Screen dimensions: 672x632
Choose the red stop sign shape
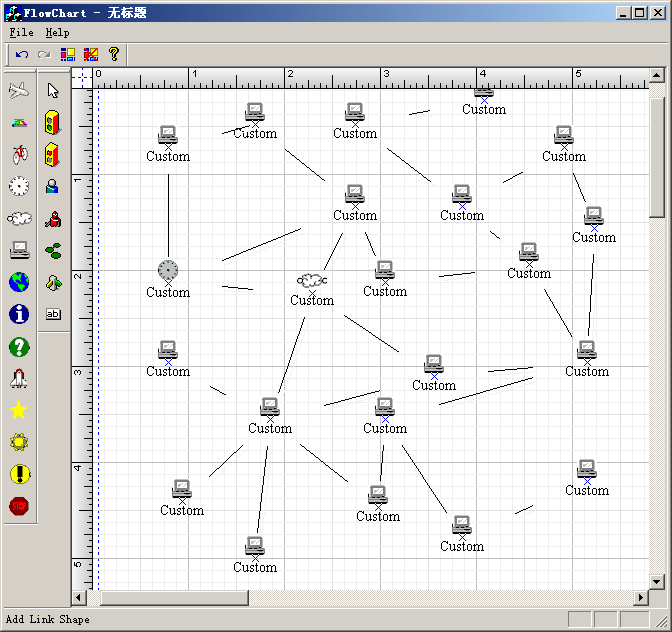point(18,506)
